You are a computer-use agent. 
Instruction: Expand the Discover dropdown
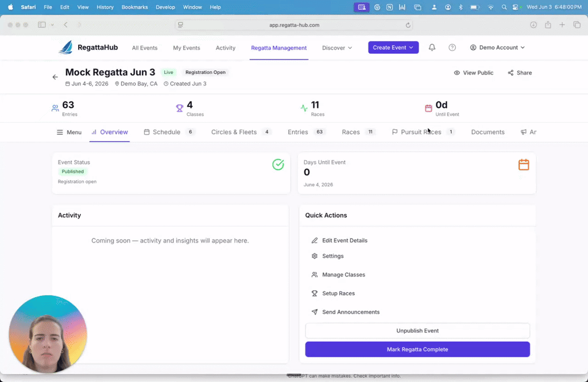pos(336,48)
